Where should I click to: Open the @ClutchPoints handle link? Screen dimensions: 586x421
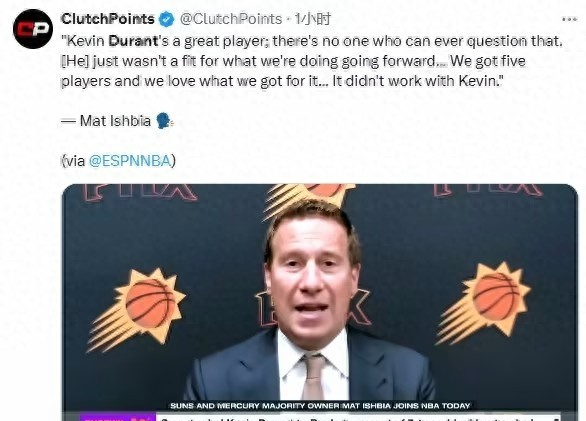pos(231,19)
